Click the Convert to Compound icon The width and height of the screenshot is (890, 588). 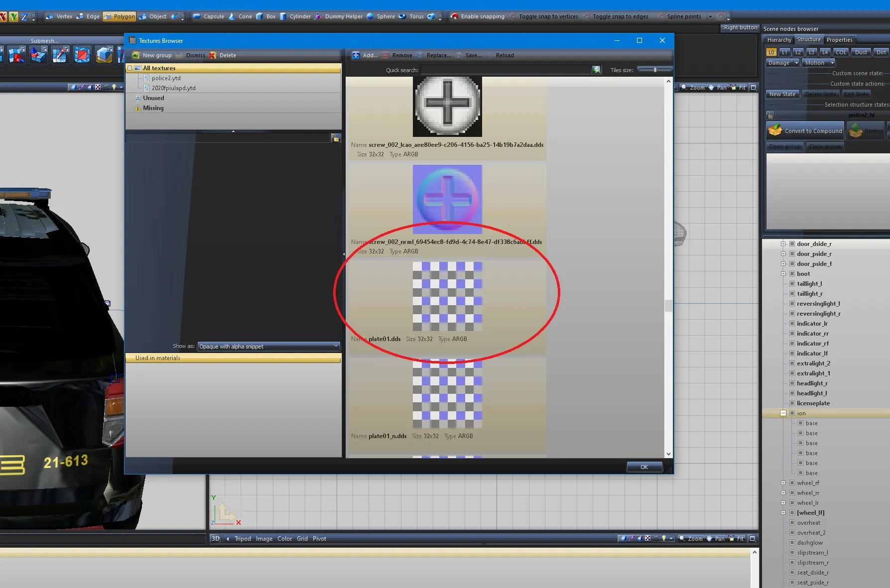click(775, 131)
